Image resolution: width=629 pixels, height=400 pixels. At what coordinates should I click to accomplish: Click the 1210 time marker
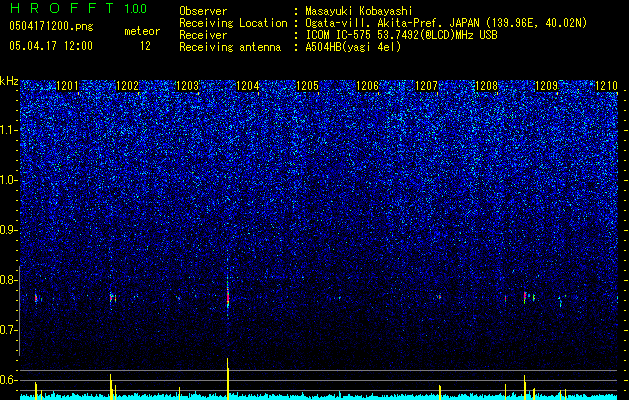tap(607, 86)
